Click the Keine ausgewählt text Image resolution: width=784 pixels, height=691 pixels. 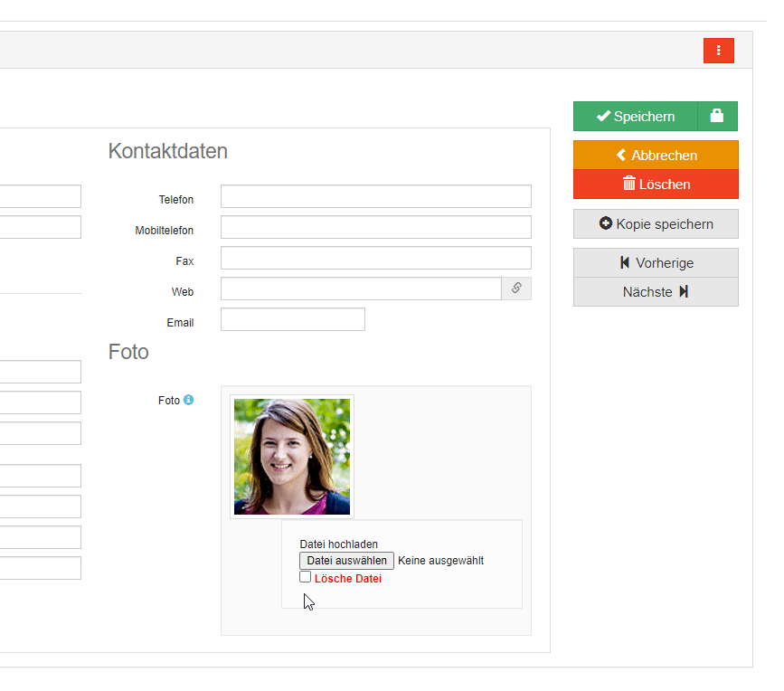(x=441, y=561)
